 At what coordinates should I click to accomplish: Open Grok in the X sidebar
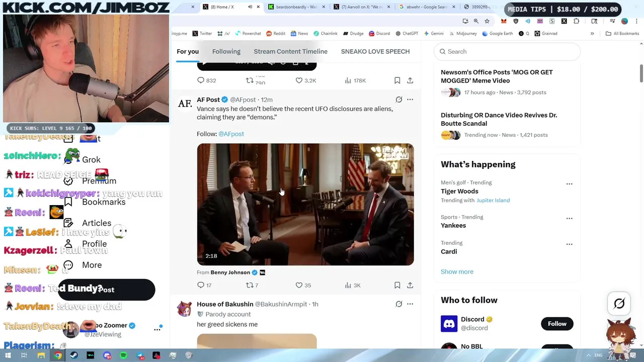click(x=91, y=159)
